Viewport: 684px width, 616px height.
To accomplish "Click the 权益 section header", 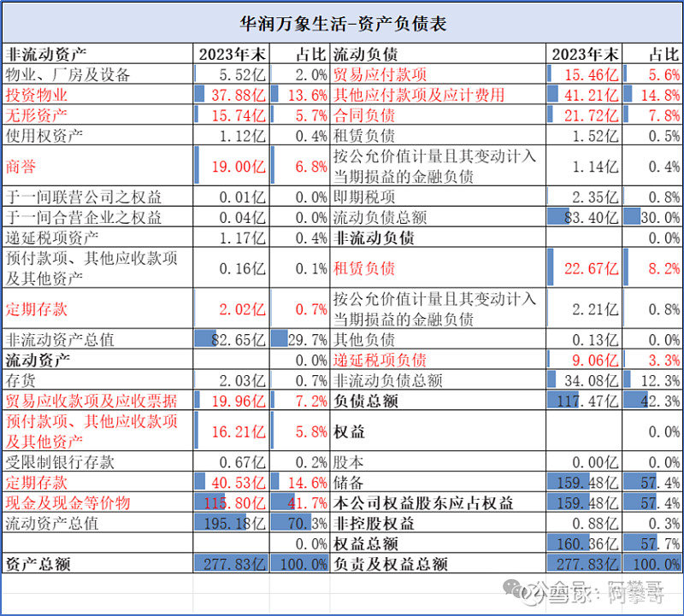I will coord(349,431).
